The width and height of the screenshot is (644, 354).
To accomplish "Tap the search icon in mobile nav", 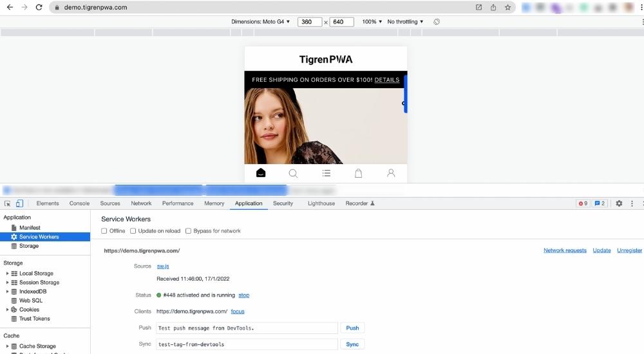I will point(293,173).
